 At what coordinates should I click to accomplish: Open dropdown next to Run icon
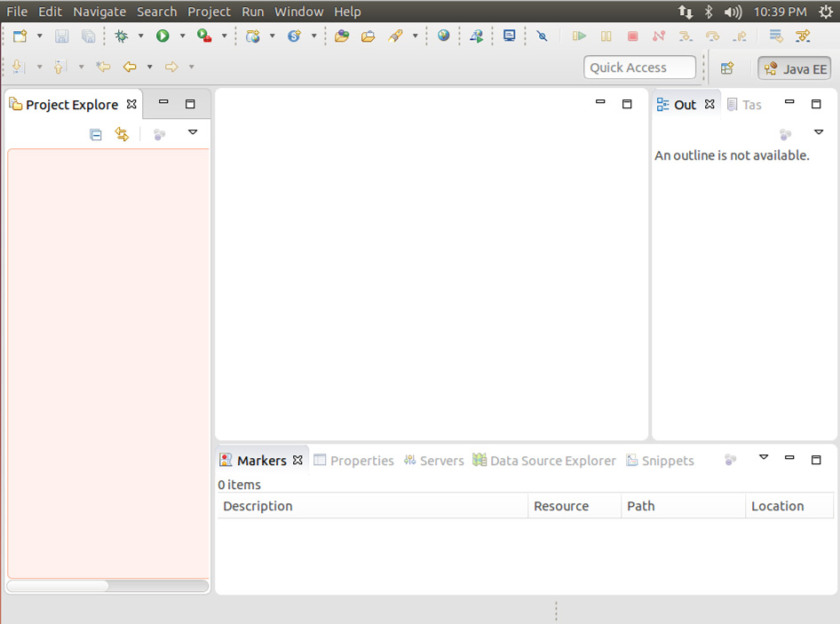tap(182, 36)
